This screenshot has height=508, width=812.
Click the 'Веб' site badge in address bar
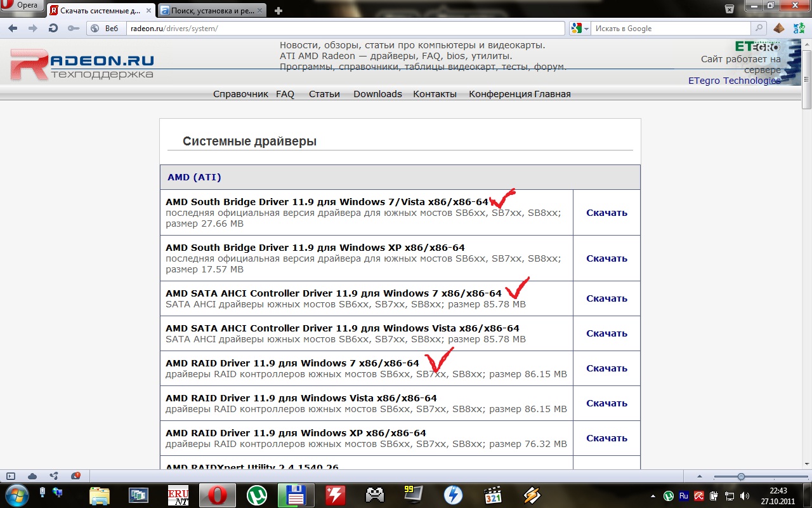pos(104,29)
